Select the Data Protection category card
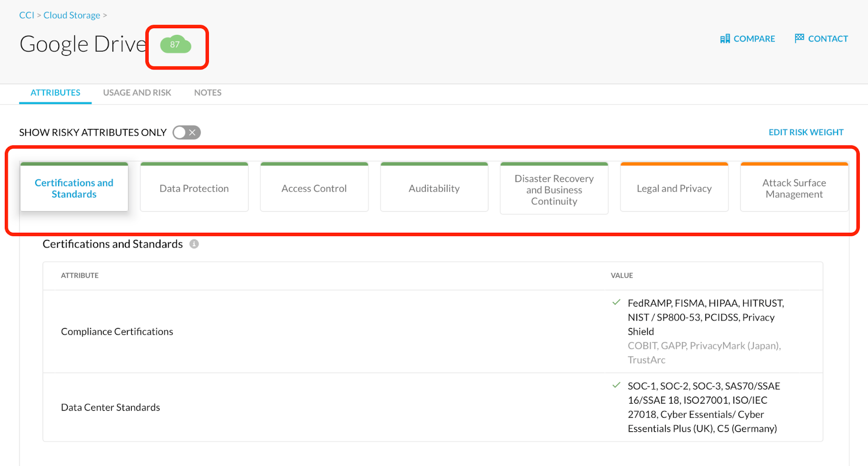 [x=194, y=187]
